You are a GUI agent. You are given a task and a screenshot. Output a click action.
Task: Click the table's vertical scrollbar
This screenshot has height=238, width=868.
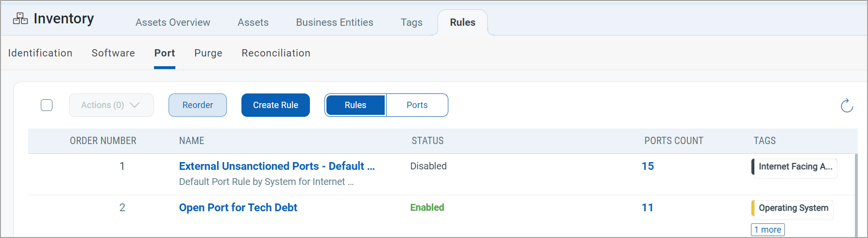click(855, 195)
